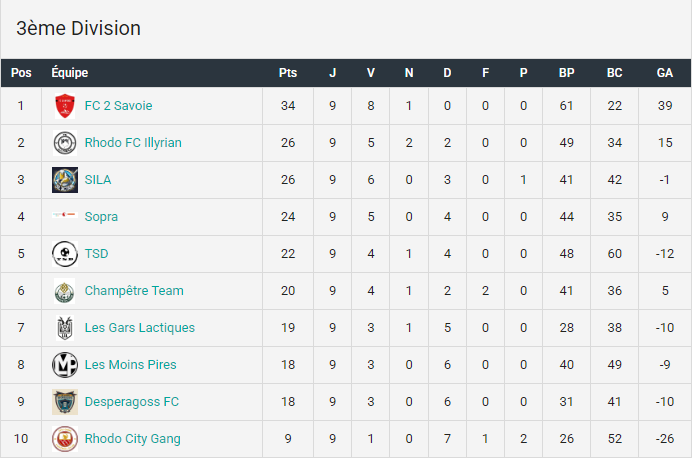Click the Rhodo City Gang emblem
This screenshot has height=461, width=694.
65,439
